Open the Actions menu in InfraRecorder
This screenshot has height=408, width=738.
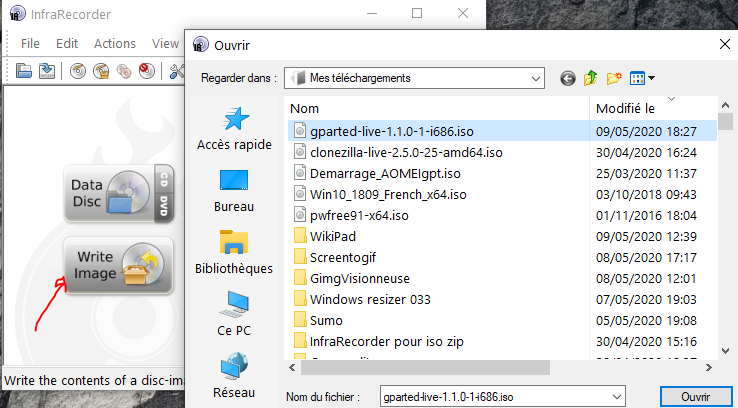point(115,44)
